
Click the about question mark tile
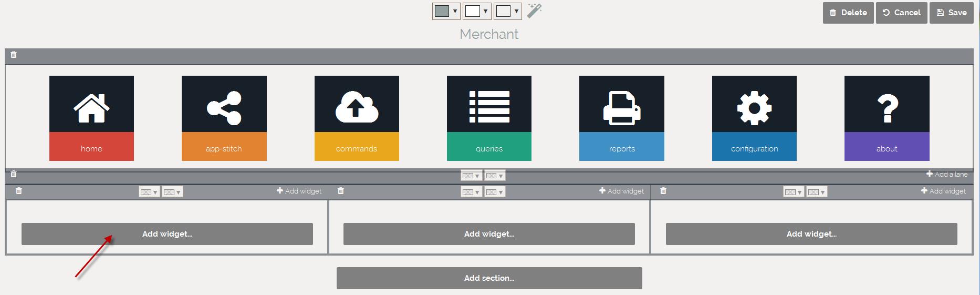(x=887, y=118)
